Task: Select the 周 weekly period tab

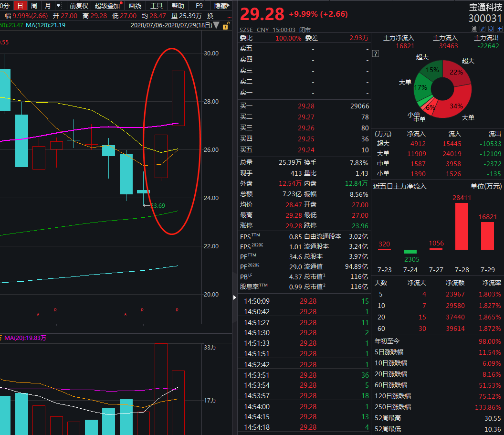Action: [x=34, y=5]
